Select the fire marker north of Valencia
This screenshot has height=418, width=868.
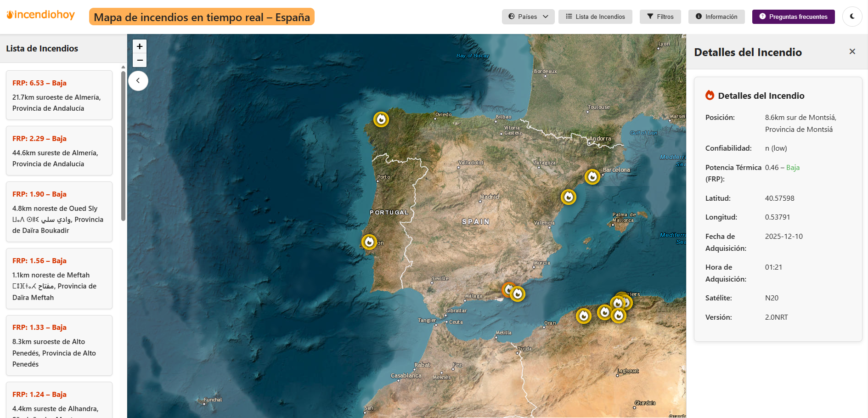tap(569, 197)
